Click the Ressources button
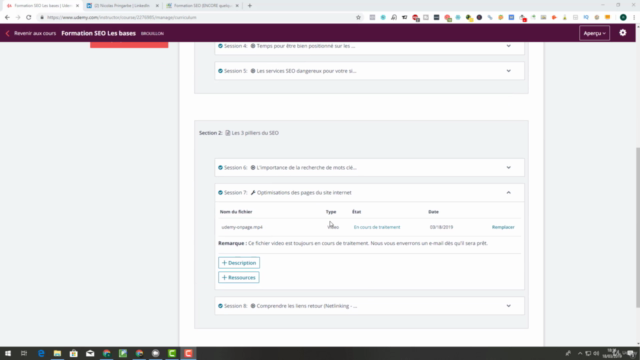This screenshot has width=640, height=360. click(x=239, y=278)
